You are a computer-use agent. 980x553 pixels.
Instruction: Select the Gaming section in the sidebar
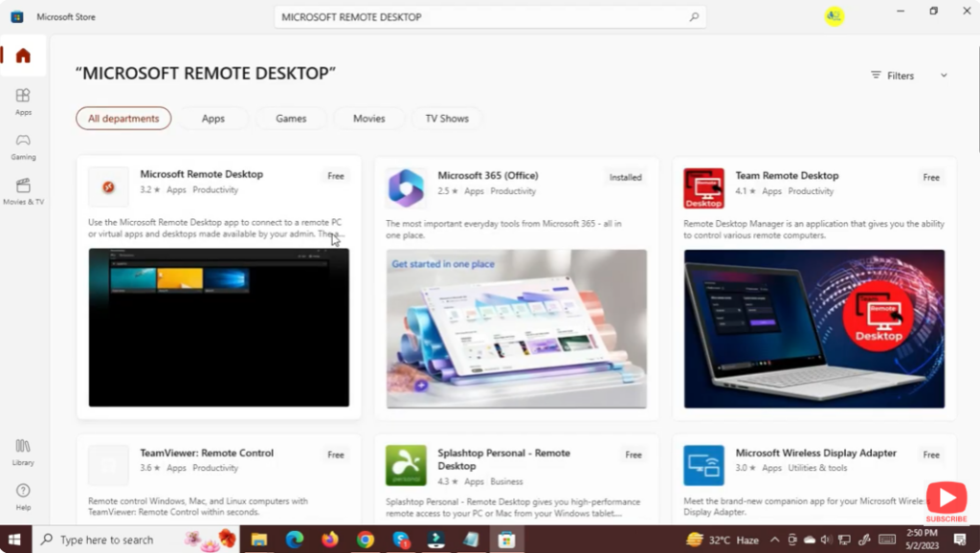pos(22,144)
